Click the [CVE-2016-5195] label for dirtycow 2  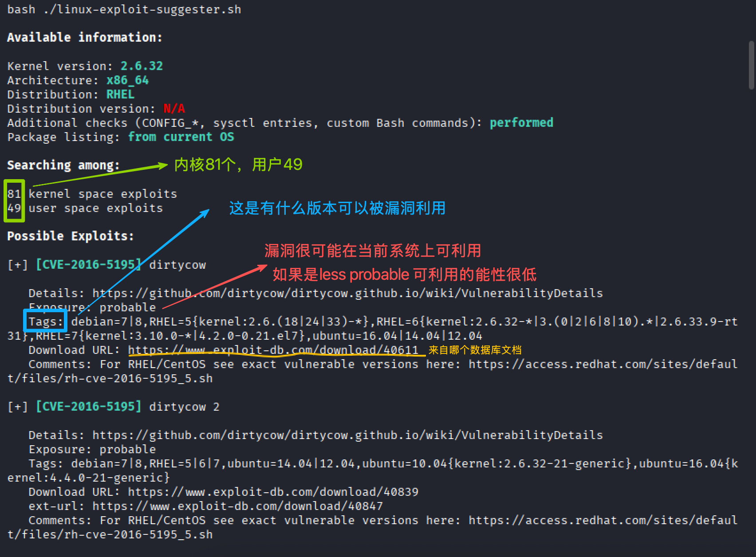pyautogui.click(x=88, y=407)
